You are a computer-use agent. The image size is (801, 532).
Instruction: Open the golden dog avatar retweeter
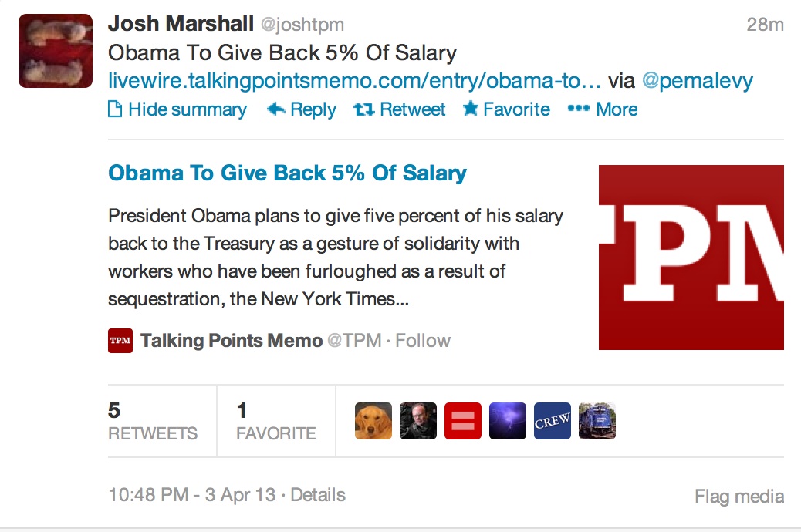coord(373,421)
